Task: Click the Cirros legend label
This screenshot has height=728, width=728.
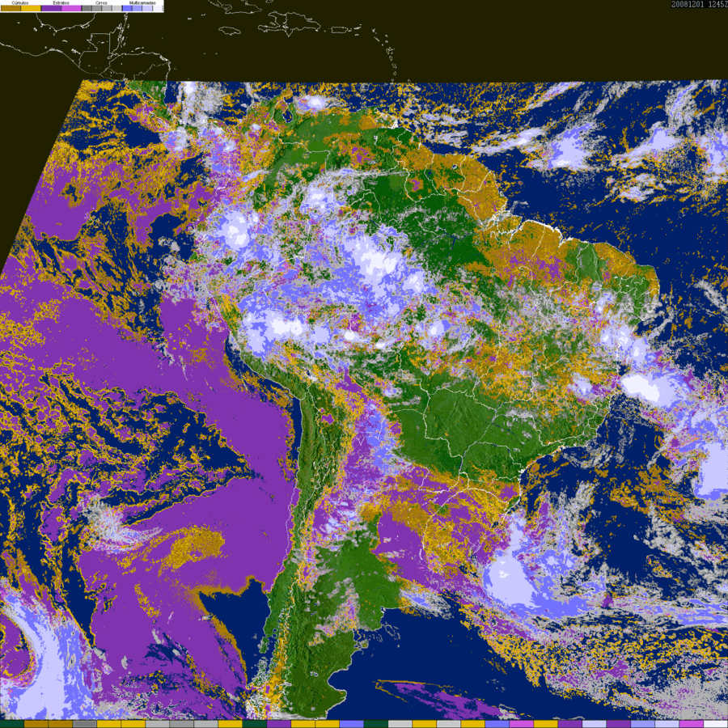Action: [x=101, y=2]
